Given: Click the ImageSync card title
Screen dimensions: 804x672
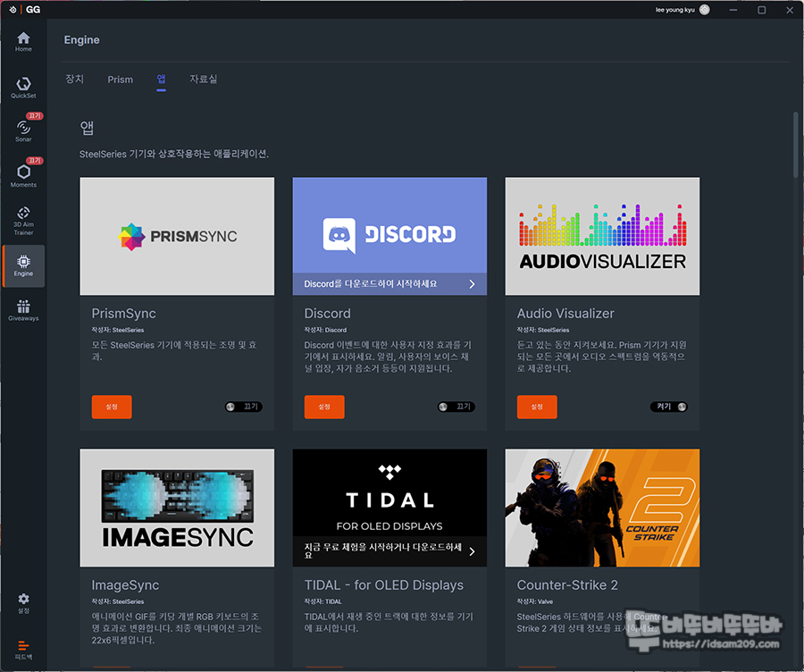Looking at the screenshot, I should 125,585.
